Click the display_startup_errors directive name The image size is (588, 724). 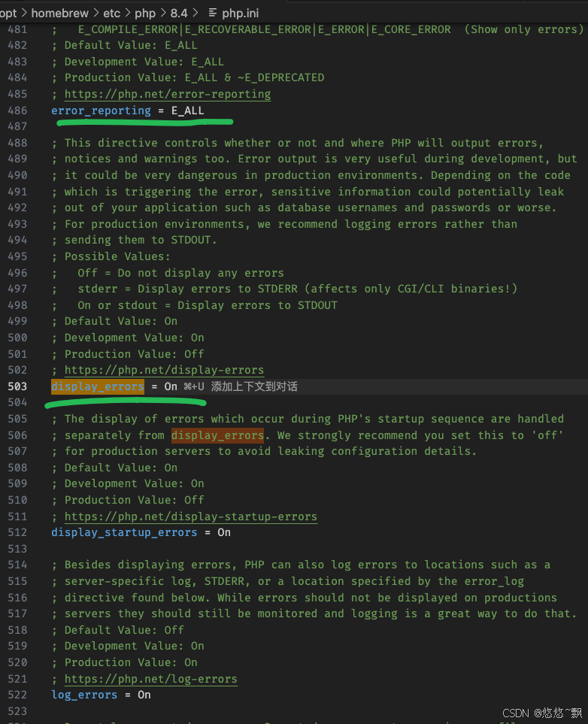pyautogui.click(x=124, y=532)
